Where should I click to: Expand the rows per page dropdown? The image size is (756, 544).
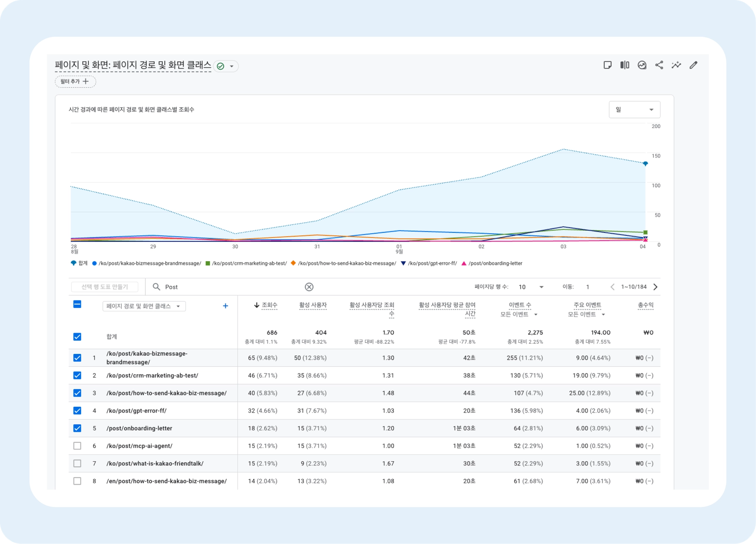pyautogui.click(x=531, y=287)
